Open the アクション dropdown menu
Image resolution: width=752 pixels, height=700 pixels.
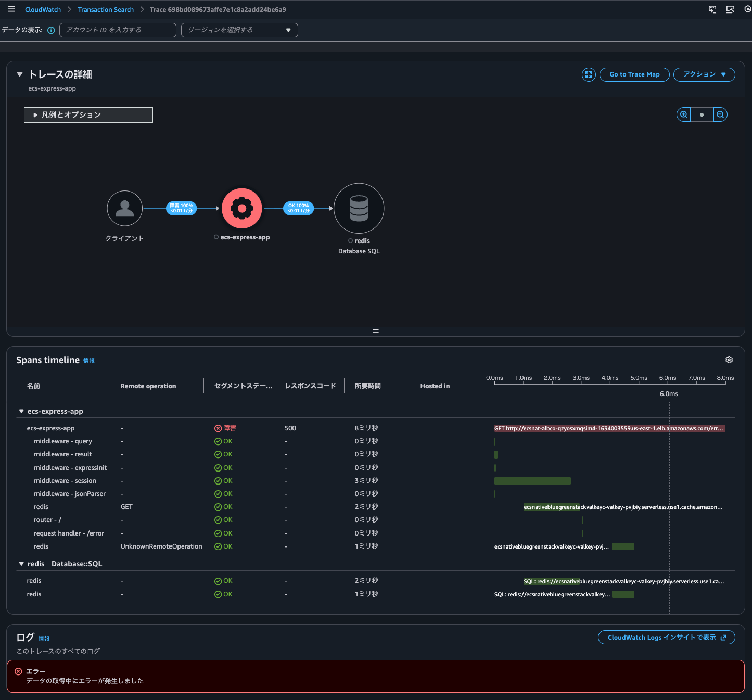[x=704, y=74]
